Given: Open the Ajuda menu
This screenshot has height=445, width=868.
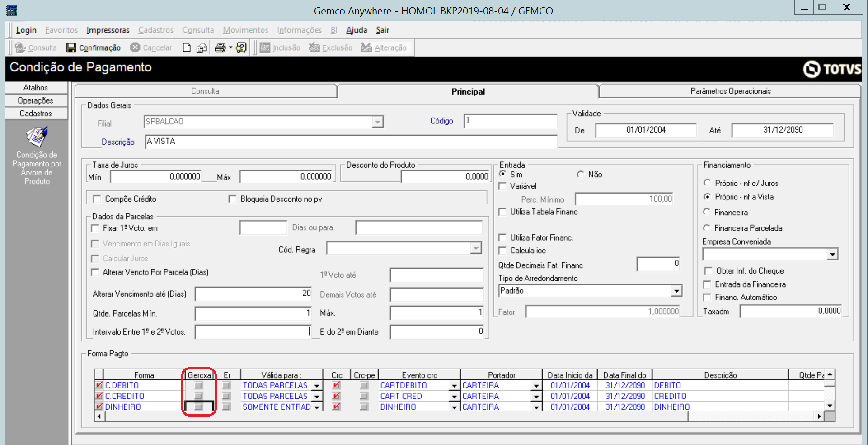Looking at the screenshot, I should pyautogui.click(x=357, y=30).
